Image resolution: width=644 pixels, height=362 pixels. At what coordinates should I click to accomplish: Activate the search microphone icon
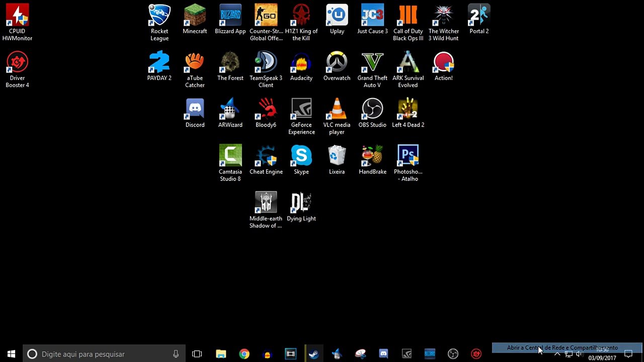176,354
